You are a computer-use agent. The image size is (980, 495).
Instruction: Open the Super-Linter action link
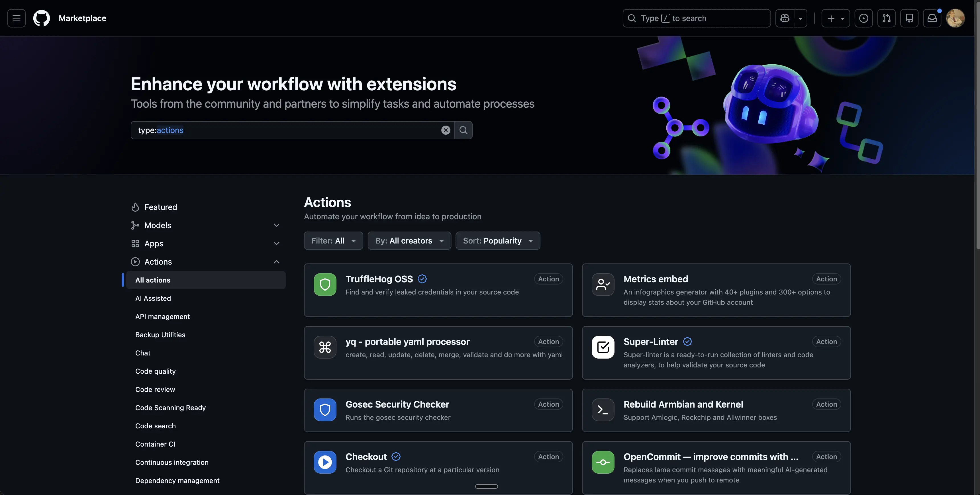(x=651, y=342)
